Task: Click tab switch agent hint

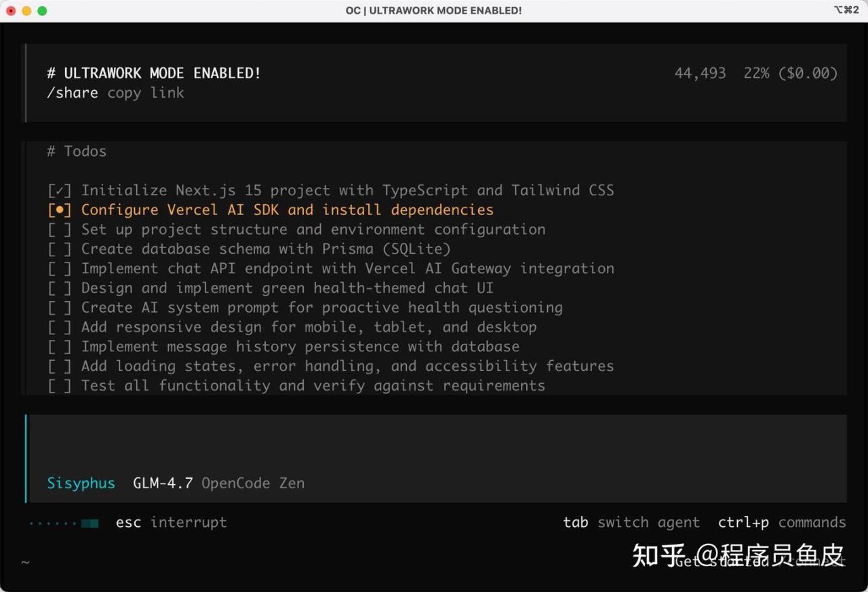Action: coord(631,523)
